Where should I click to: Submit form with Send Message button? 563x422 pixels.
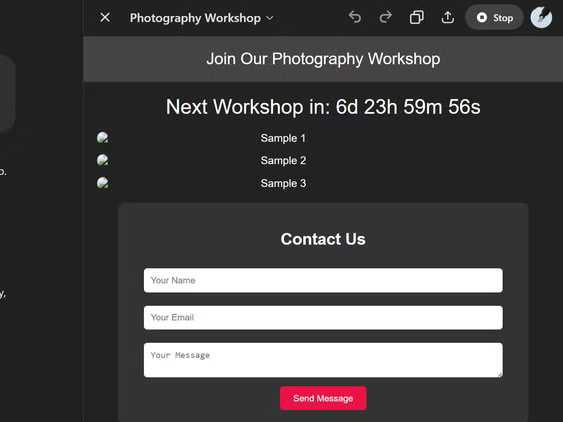323,398
